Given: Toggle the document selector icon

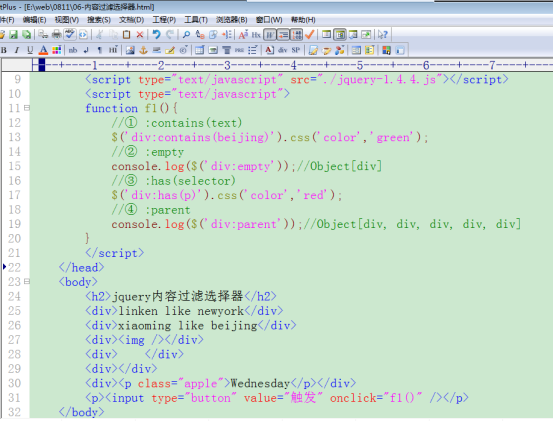Looking at the screenshot, I should pos(340,34).
